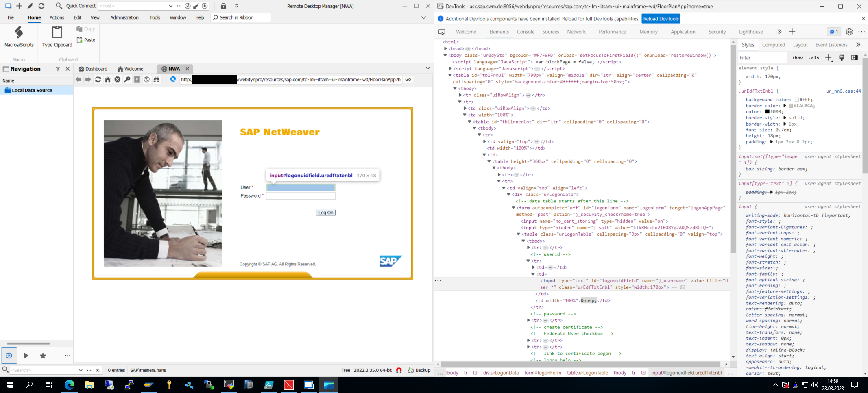The image size is (868, 393).
Task: Click the embedded browser home icon
Action: point(108,80)
